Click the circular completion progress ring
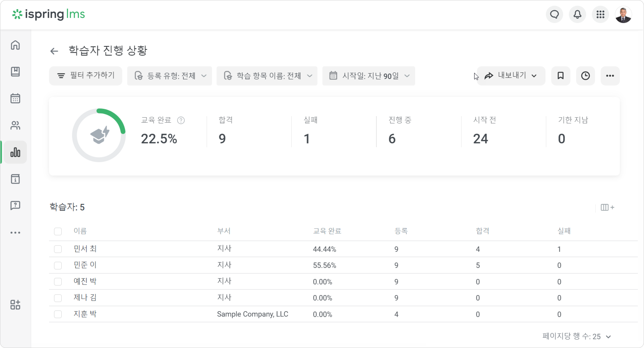The width and height of the screenshot is (644, 348). point(99,135)
